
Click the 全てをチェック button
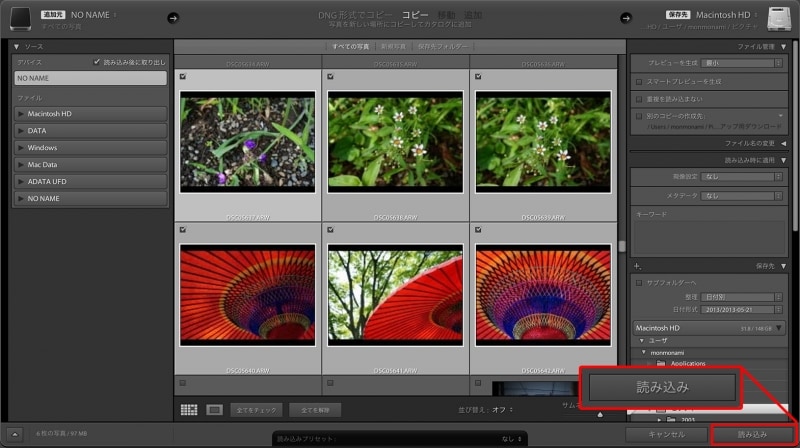point(255,409)
